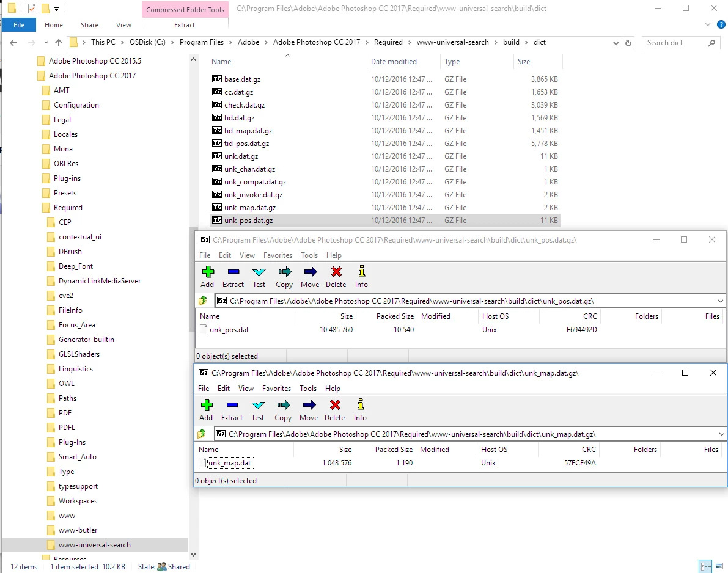Select the Deep_Font folder in navigation tree
This screenshot has height=573, width=728.
(76, 266)
